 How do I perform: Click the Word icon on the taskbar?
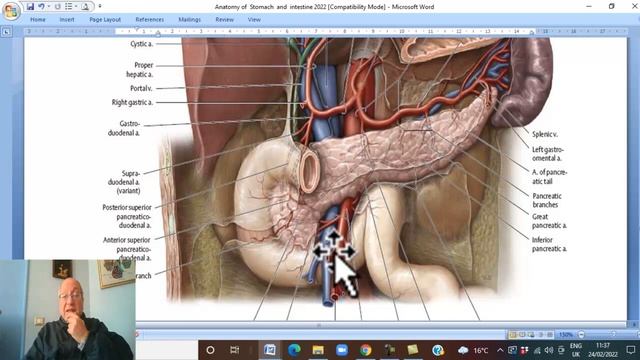(269, 350)
